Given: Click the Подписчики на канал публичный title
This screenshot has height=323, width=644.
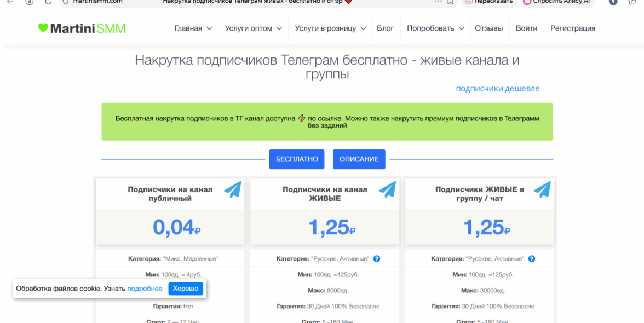Looking at the screenshot, I should (170, 194).
